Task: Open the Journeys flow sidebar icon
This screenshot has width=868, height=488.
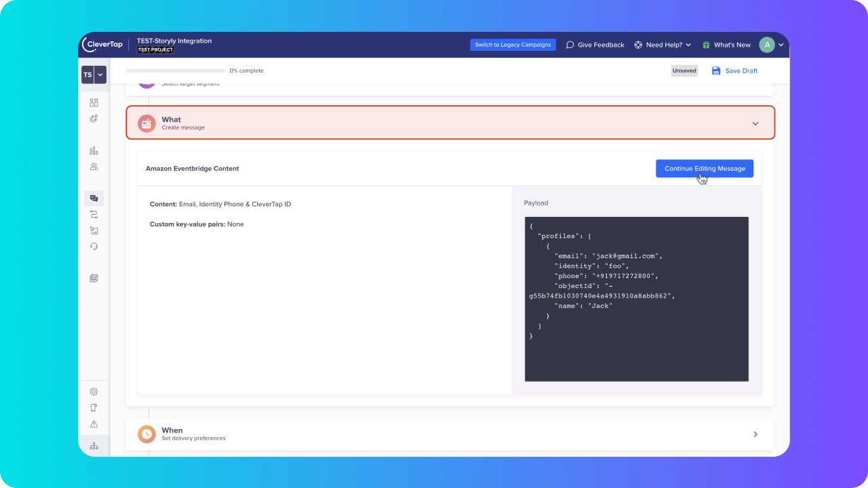Action: tap(94, 214)
